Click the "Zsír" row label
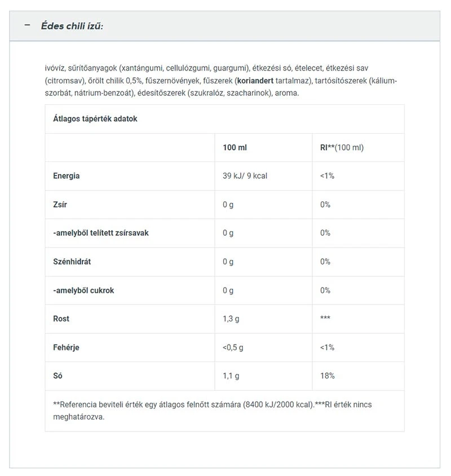 click(60, 205)
